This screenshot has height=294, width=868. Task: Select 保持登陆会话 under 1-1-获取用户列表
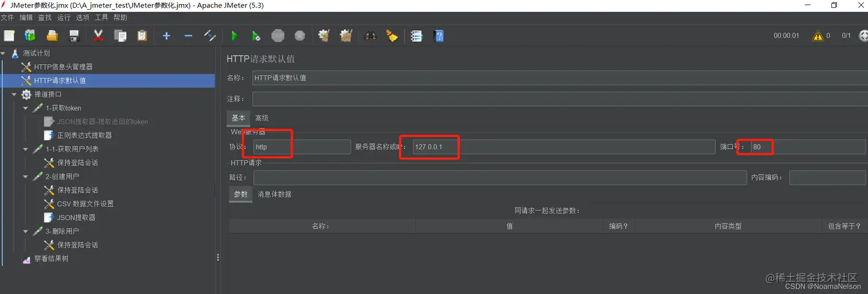77,163
